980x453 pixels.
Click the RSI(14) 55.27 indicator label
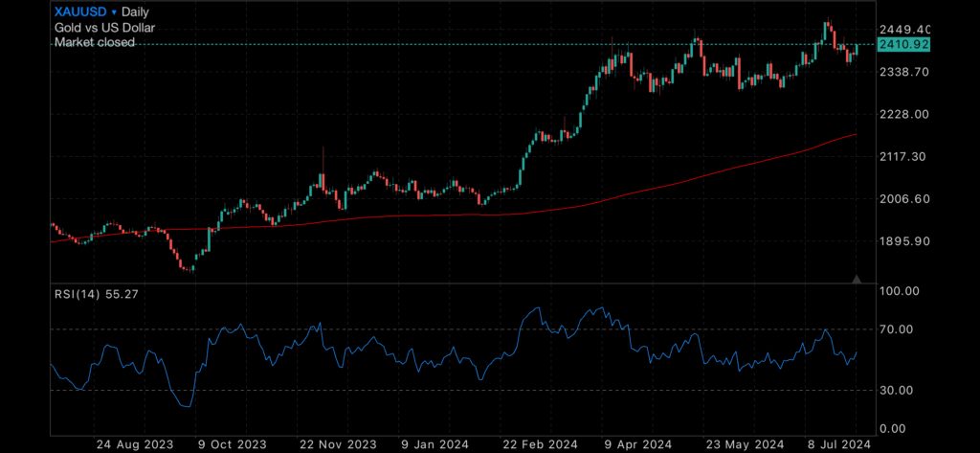click(97, 293)
